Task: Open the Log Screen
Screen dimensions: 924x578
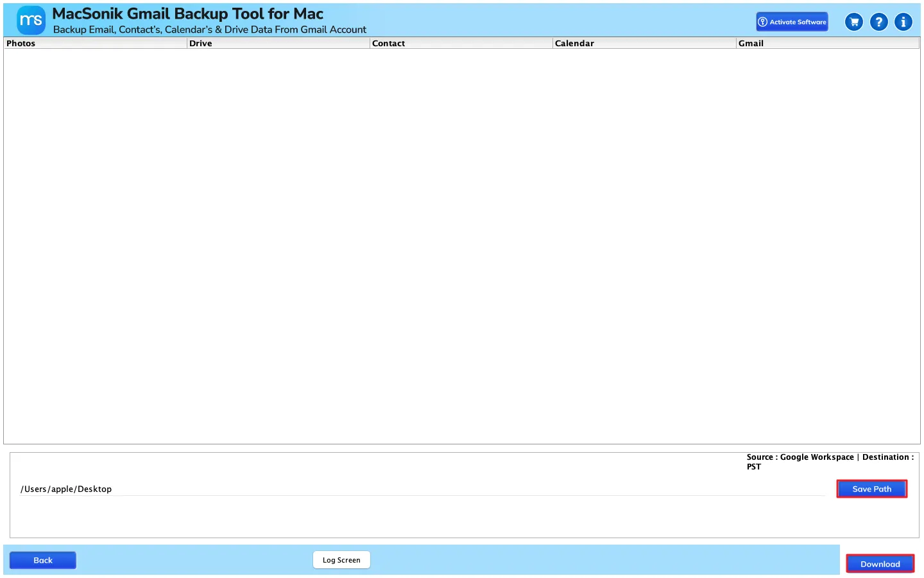Action: coord(341,560)
